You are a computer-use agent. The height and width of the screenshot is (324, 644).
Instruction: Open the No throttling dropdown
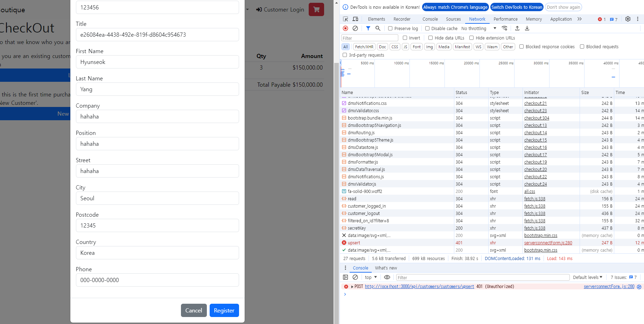click(478, 28)
